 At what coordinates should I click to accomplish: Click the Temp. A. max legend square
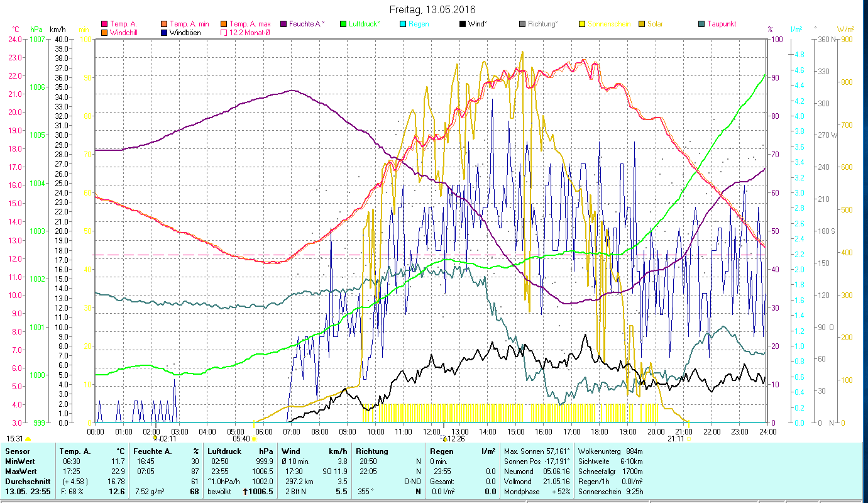pos(224,24)
